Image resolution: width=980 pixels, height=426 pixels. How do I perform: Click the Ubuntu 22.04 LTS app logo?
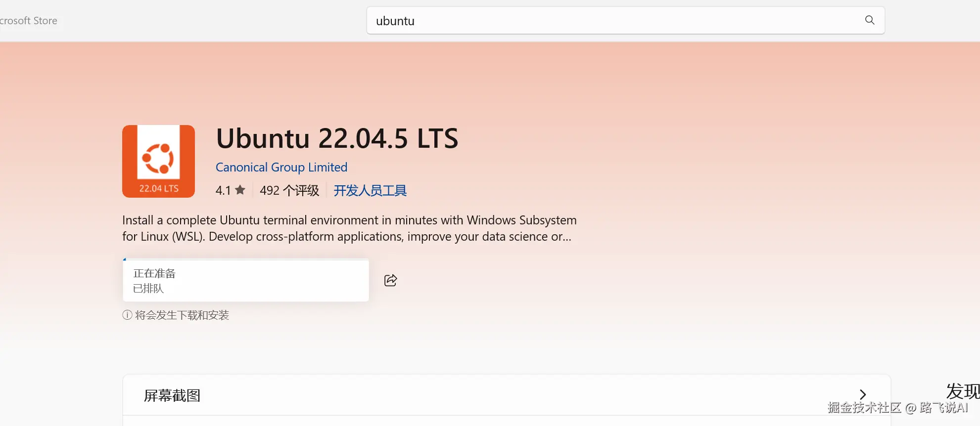(158, 161)
